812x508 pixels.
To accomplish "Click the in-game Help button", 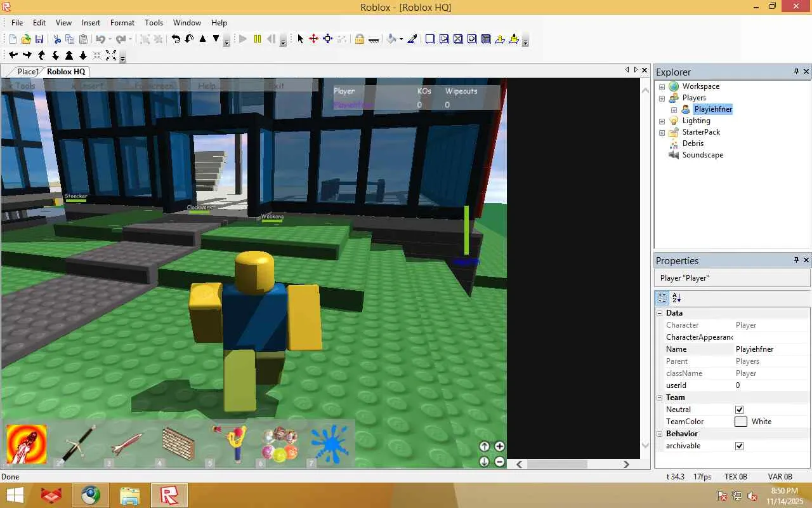I will 207,86.
